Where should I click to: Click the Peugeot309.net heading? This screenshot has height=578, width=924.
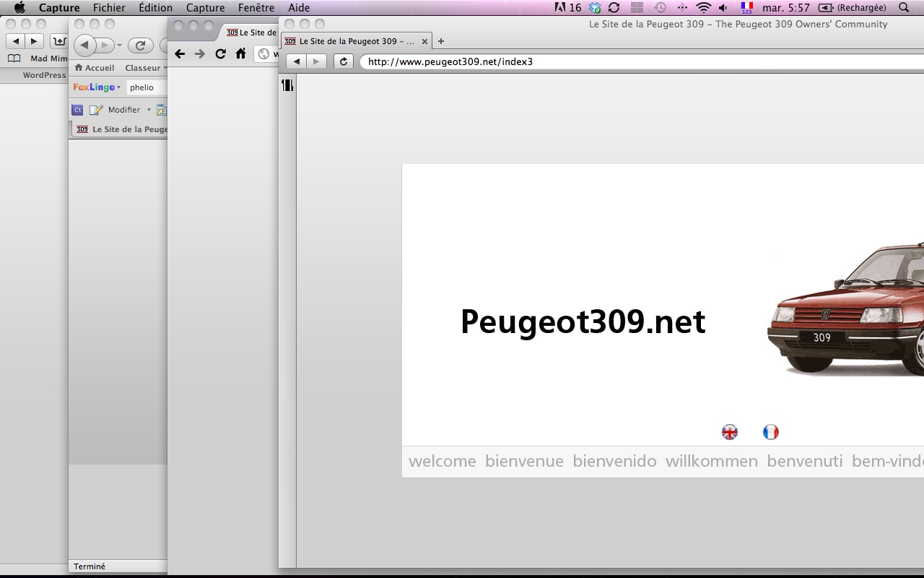(x=583, y=322)
